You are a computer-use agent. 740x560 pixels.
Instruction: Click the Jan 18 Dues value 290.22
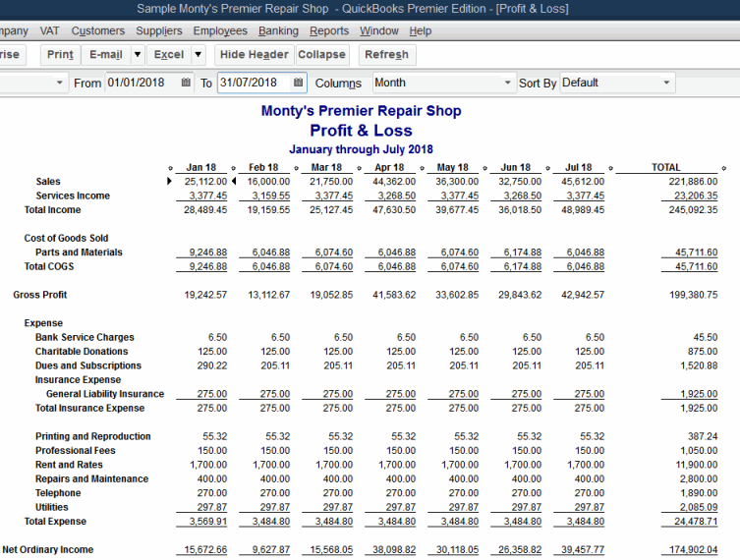[x=212, y=365]
